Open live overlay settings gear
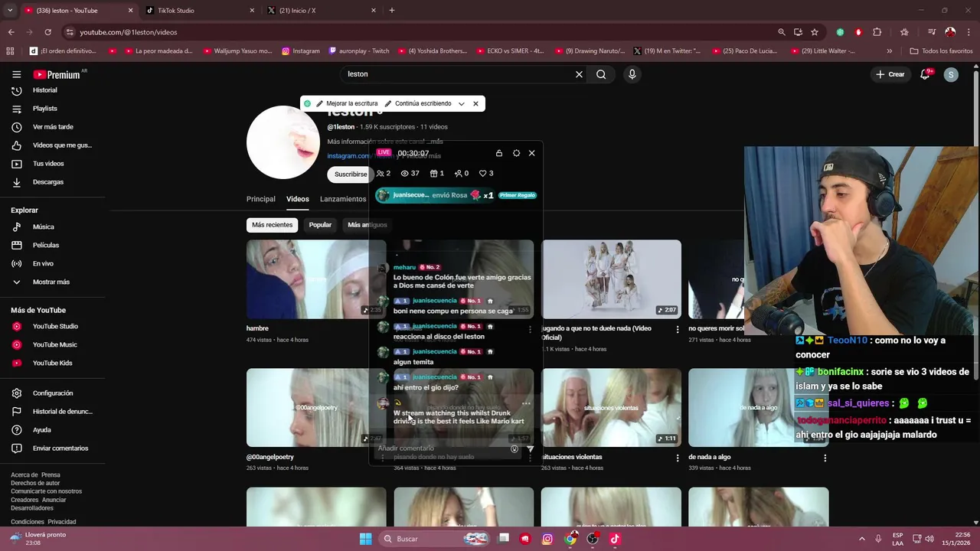 (x=516, y=153)
